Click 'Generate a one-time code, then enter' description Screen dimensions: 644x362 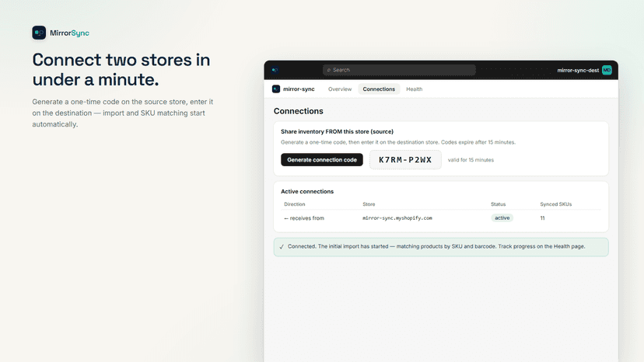398,142
